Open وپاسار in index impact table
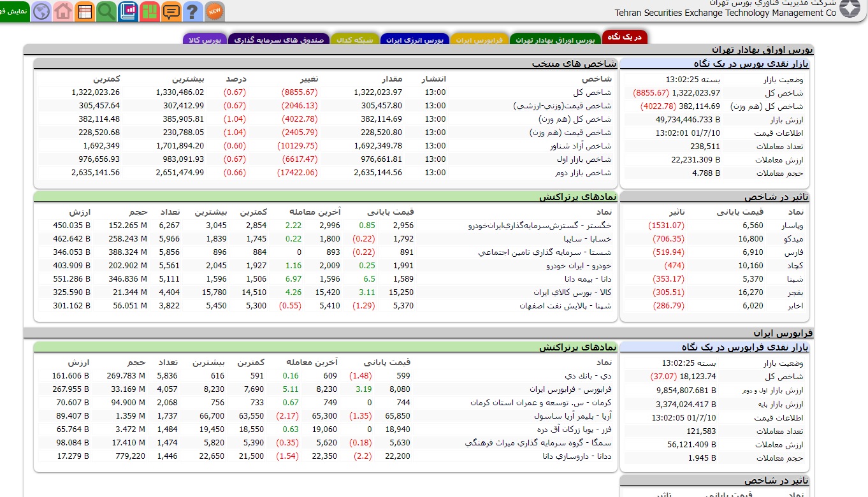 click(793, 226)
